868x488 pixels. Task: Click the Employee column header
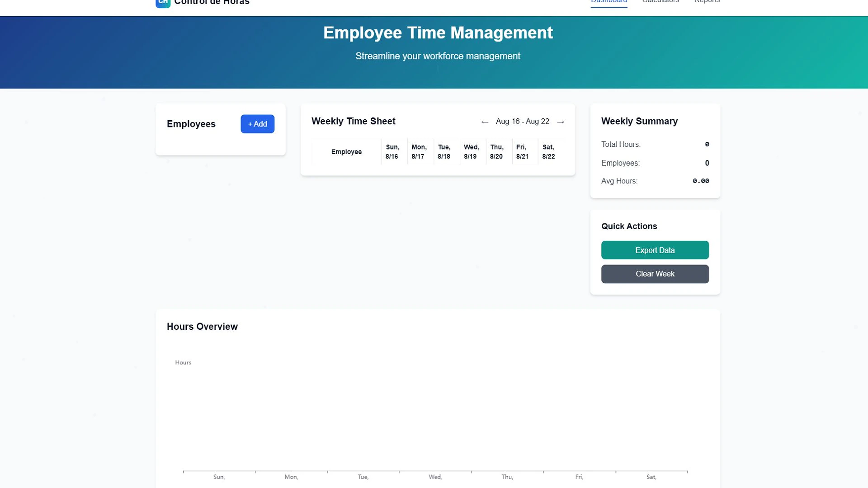[346, 152]
